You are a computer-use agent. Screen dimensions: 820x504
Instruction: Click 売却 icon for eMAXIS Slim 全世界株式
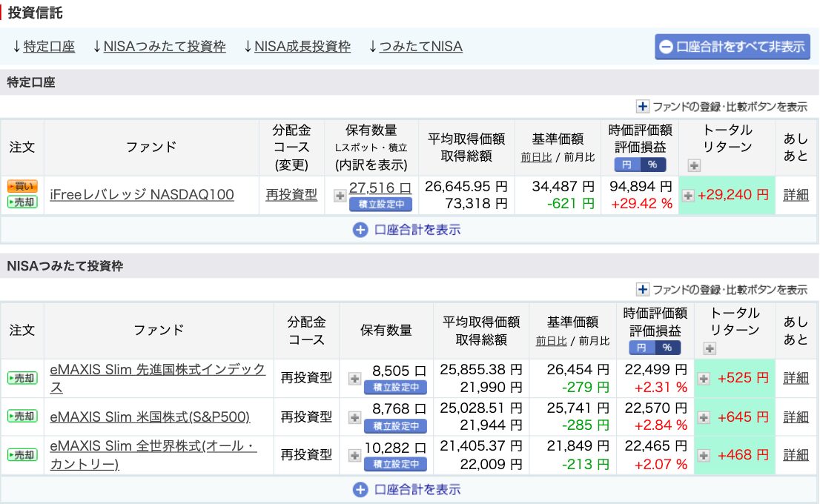coord(22,454)
